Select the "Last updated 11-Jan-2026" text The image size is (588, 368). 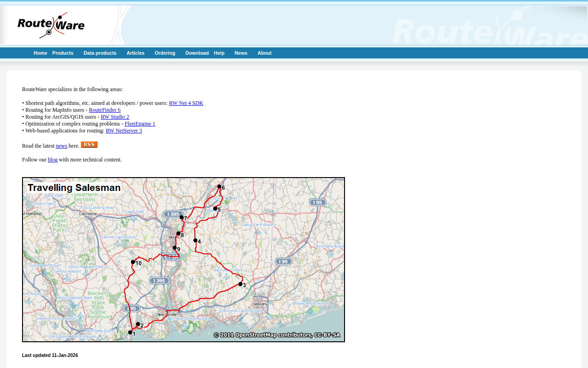50,356
